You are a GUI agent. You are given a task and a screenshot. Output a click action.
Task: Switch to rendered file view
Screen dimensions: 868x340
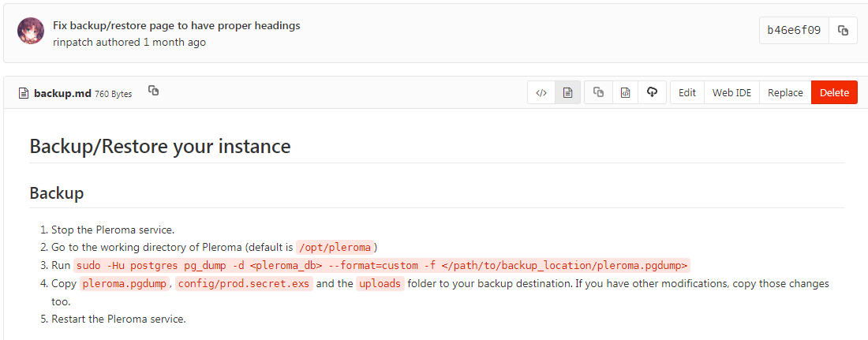pyautogui.click(x=567, y=92)
